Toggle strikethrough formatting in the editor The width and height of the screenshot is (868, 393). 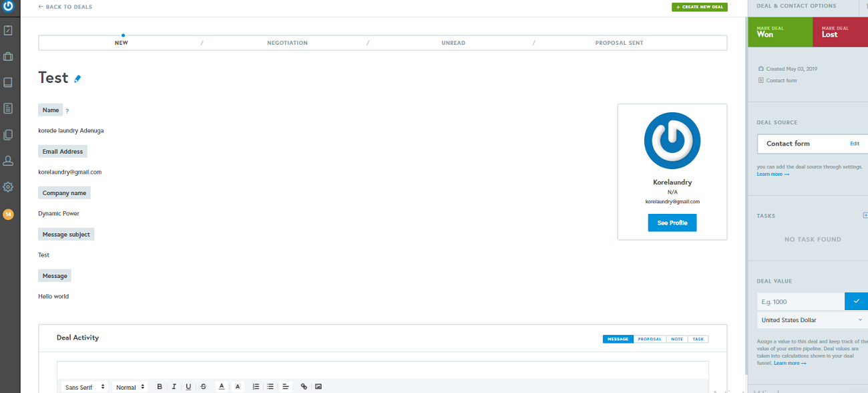pyautogui.click(x=203, y=386)
